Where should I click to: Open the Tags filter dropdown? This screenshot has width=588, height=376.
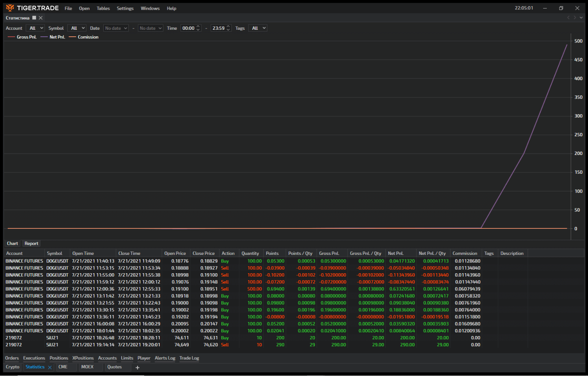click(x=258, y=28)
